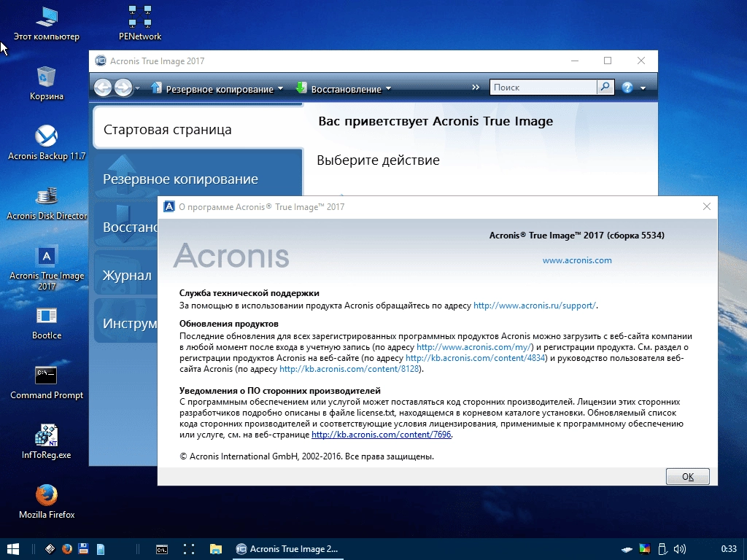Click into the Поиск search field
Screen dimensions: 747x560
[543, 87]
